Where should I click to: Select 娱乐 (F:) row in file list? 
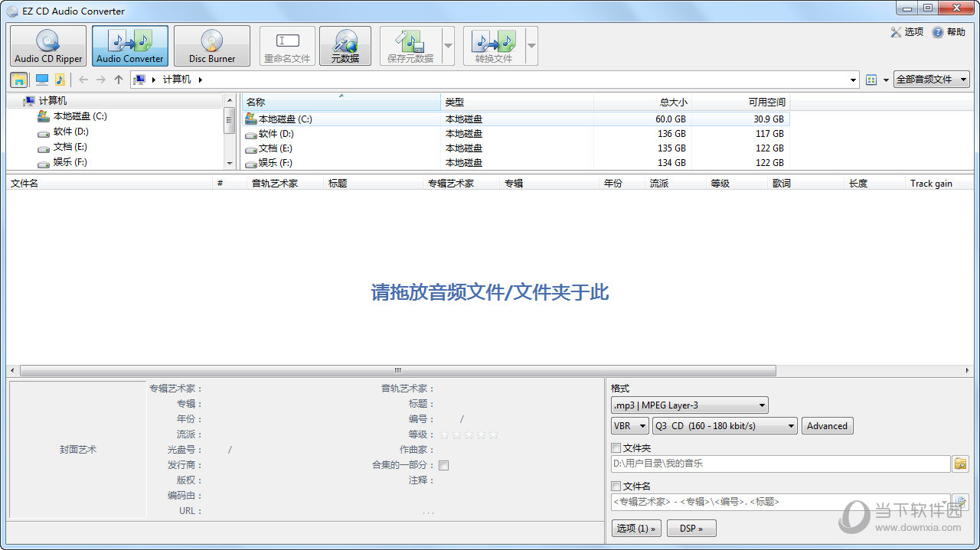[x=516, y=163]
